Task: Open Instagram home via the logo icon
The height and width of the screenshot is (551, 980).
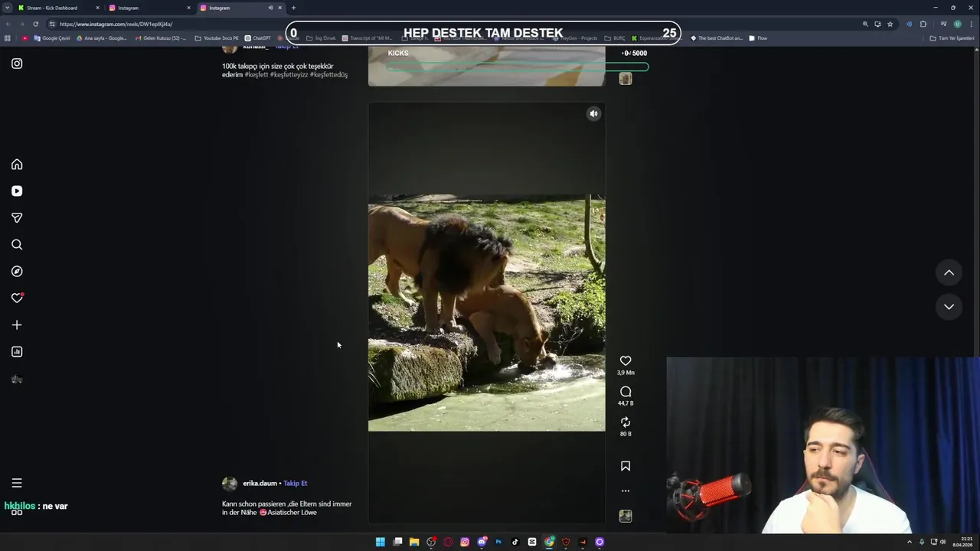Action: [x=17, y=64]
